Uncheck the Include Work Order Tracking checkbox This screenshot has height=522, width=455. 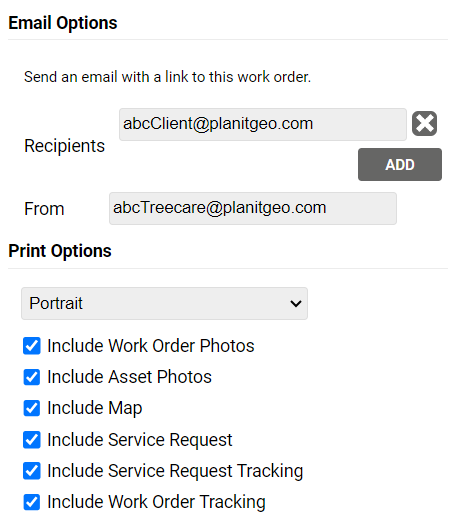pyautogui.click(x=32, y=502)
